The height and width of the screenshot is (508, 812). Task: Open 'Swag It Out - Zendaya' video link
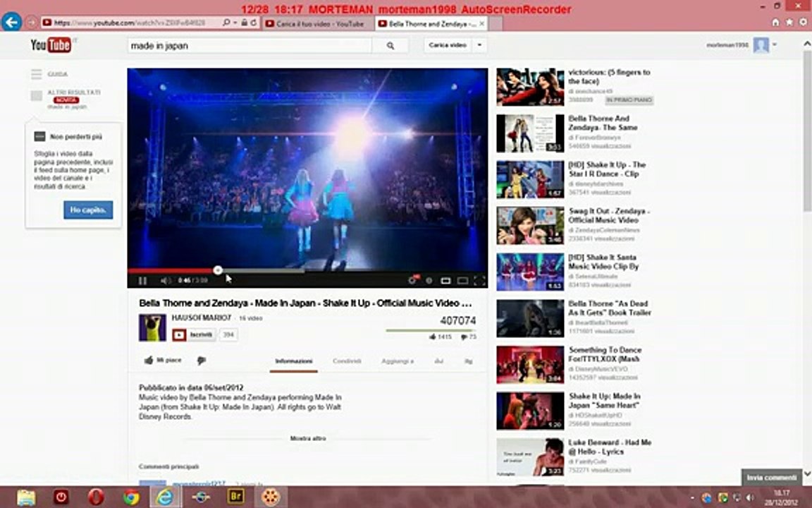point(609,216)
